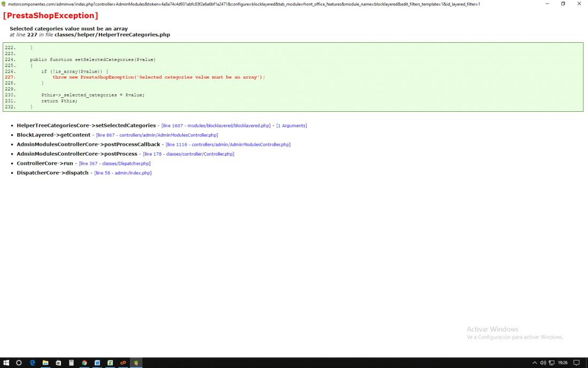The image size is (588, 368).
Task: Open link line 178 classes/controller/Controller.php
Action: (188, 154)
